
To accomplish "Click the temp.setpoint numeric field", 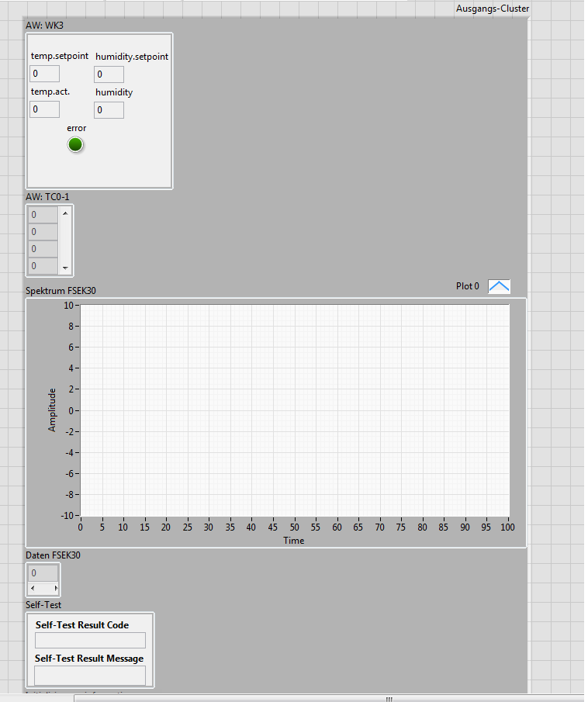I will click(x=44, y=74).
